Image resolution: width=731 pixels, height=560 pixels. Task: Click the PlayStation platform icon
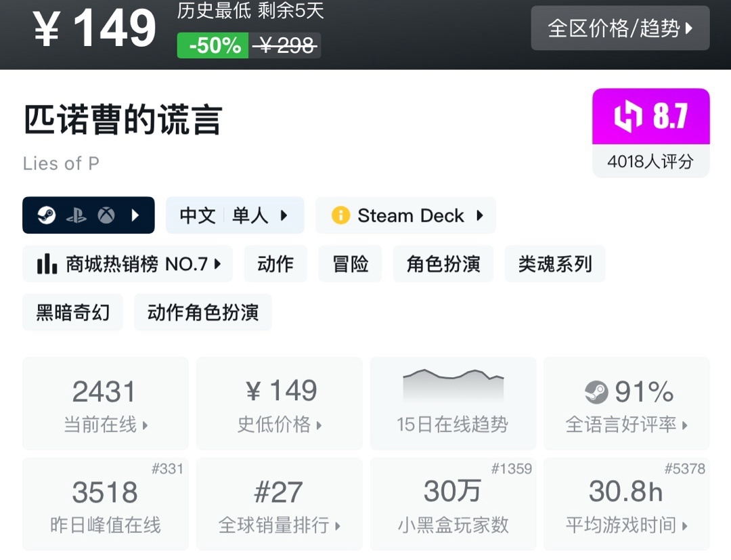[76, 215]
